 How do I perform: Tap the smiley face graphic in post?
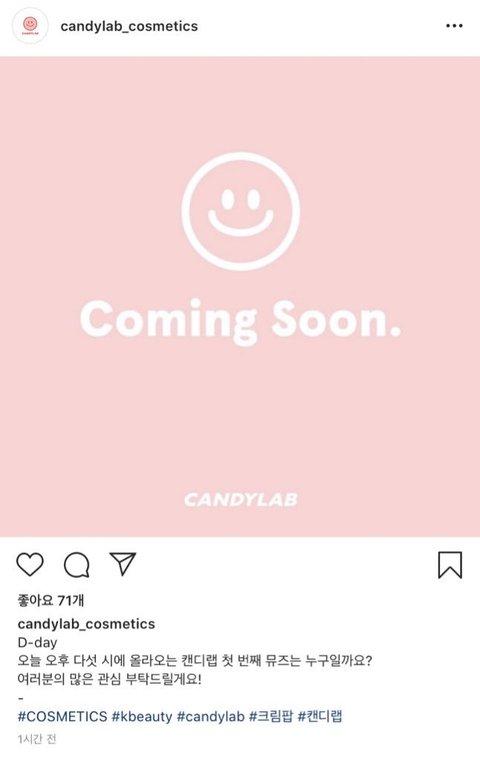241,212
